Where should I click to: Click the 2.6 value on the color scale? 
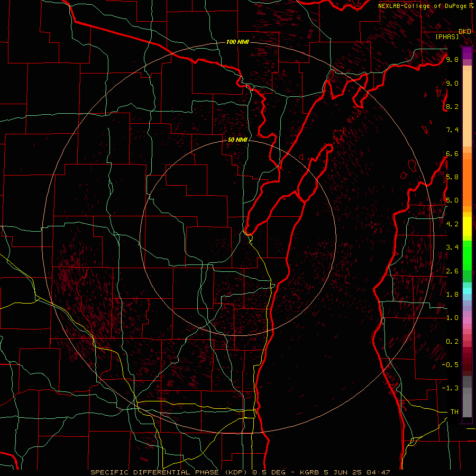pos(452,271)
